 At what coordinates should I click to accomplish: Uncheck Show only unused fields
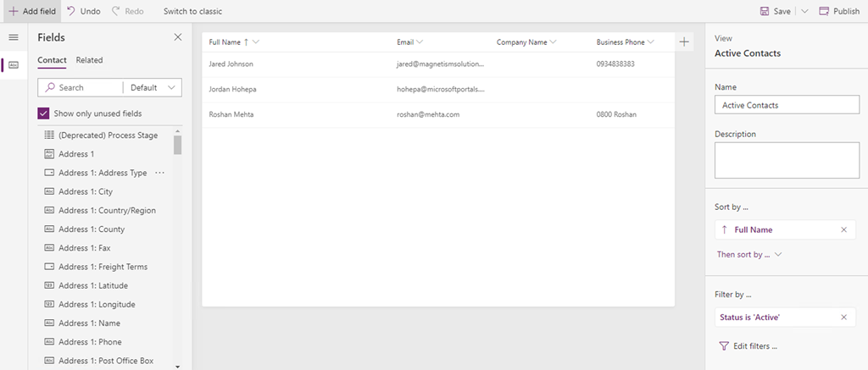[44, 113]
